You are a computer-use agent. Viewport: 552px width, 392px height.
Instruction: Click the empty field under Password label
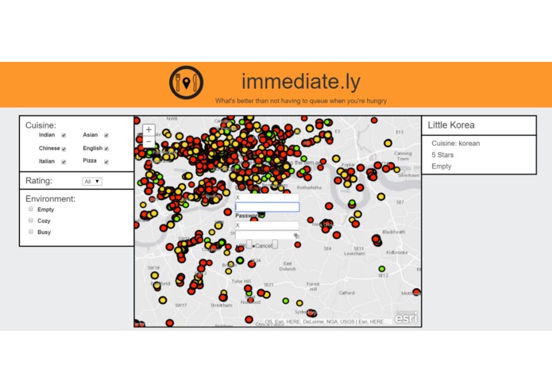click(x=267, y=235)
